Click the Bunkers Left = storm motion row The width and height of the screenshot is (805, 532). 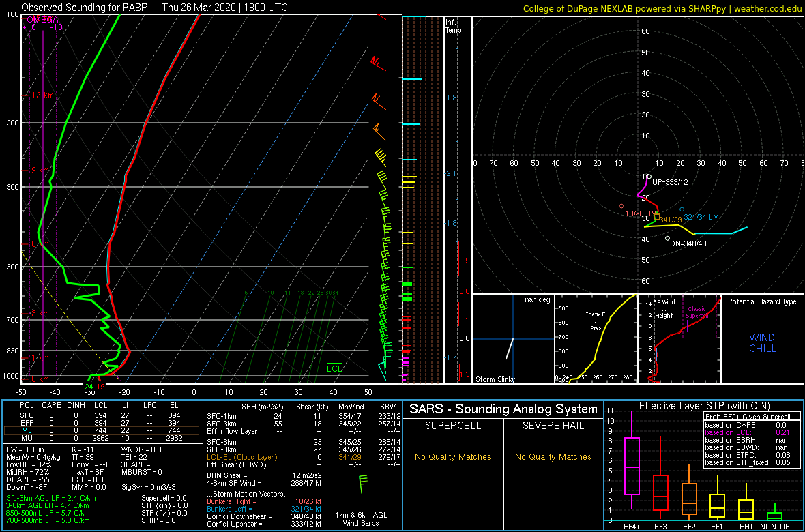click(265, 508)
